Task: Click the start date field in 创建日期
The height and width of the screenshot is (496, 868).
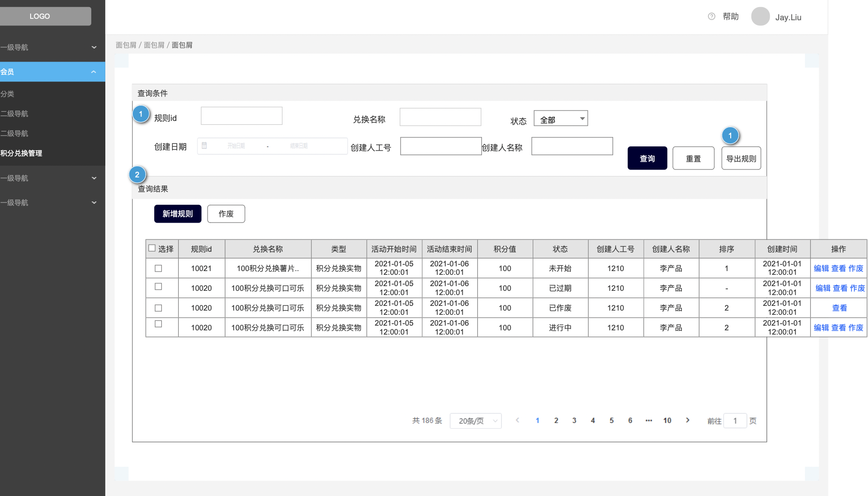Action: click(x=236, y=146)
